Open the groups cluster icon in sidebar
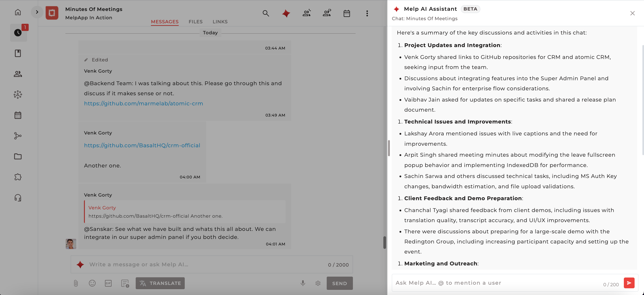The height and width of the screenshot is (295, 644). coord(18,95)
